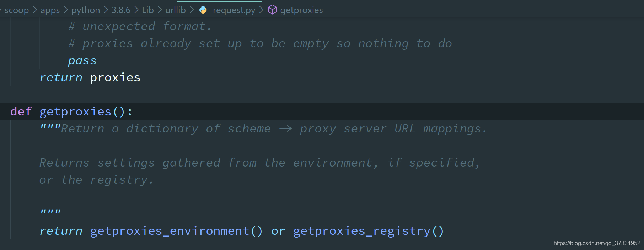Click the chevron before scoop
Screen dimensions: 644x250
[1, 10]
